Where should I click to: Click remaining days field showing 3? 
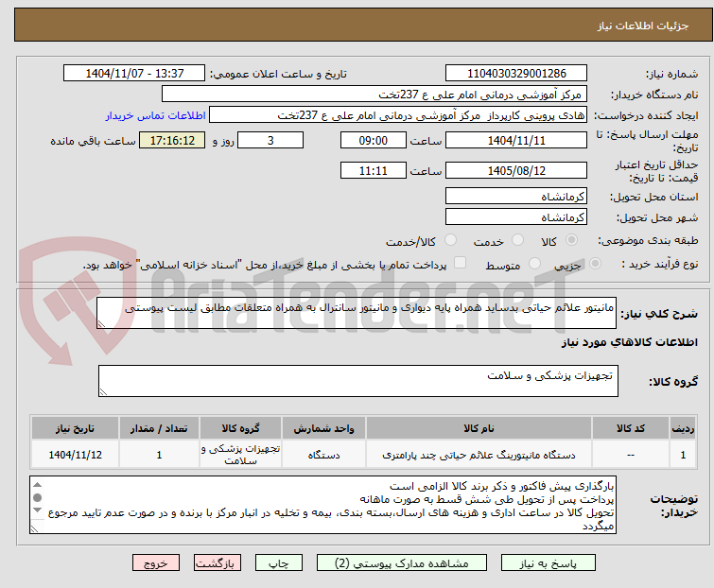pos(270,140)
